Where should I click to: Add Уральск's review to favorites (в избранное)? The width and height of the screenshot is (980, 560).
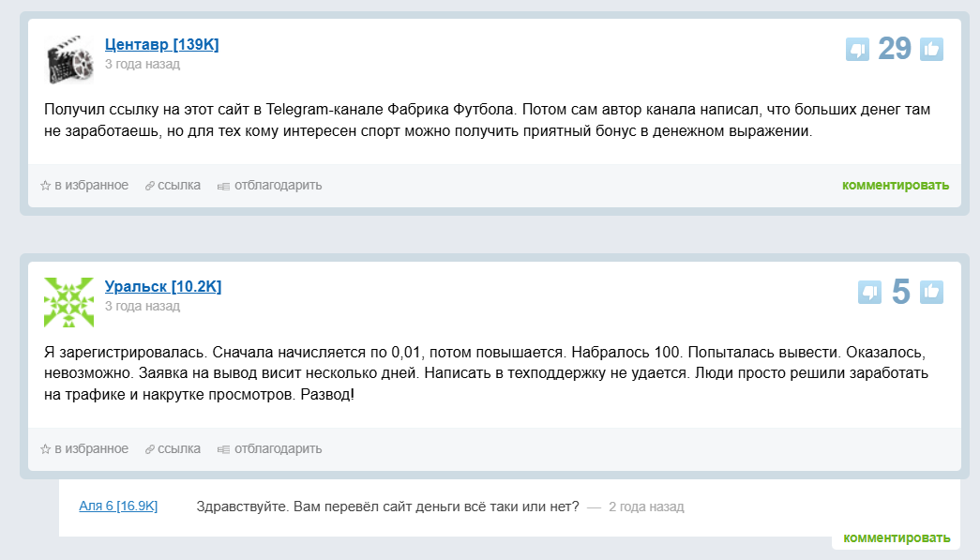84,449
